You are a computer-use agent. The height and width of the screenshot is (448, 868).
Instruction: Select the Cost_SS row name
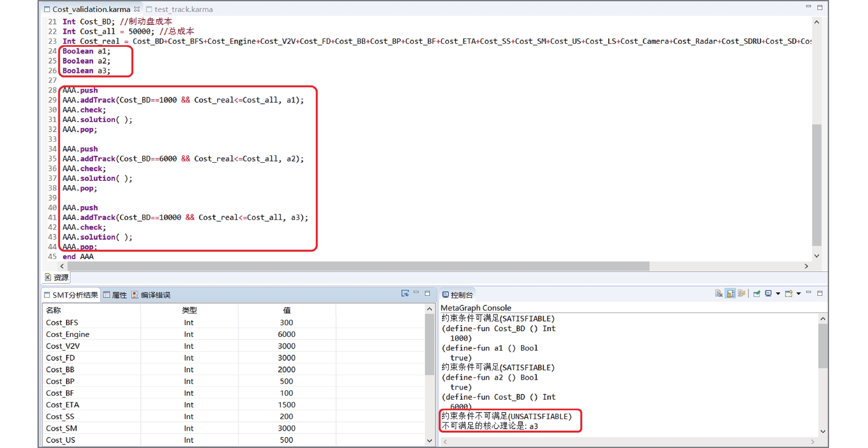tap(60, 417)
